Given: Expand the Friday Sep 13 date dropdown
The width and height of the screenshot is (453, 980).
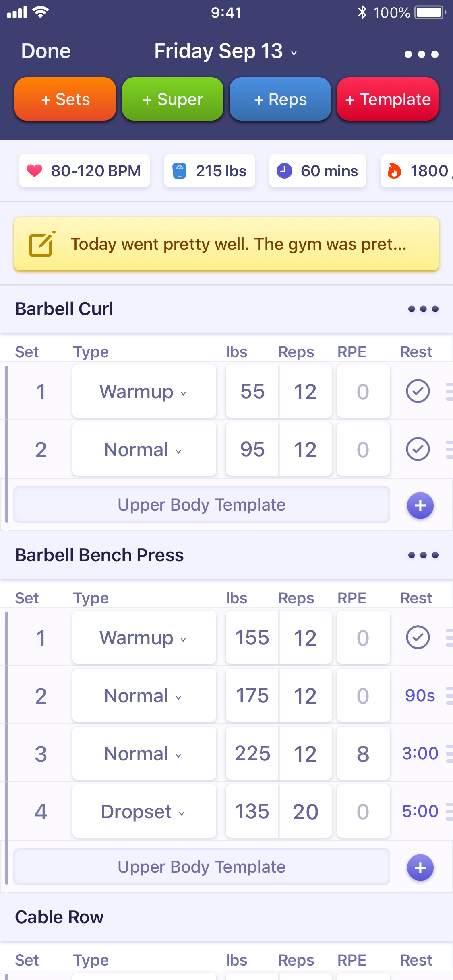Looking at the screenshot, I should pyautogui.click(x=226, y=51).
